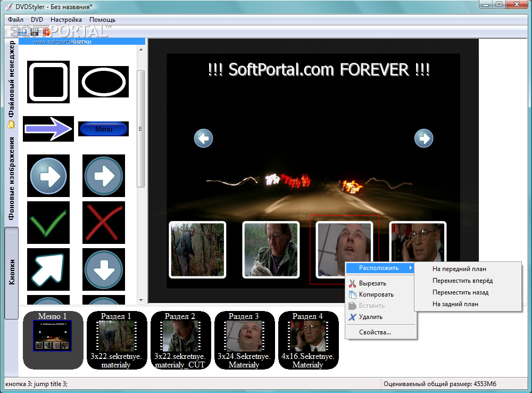This screenshot has height=393, width=532.
Task: Select the glossy round right-arrow button
Action: (48, 176)
